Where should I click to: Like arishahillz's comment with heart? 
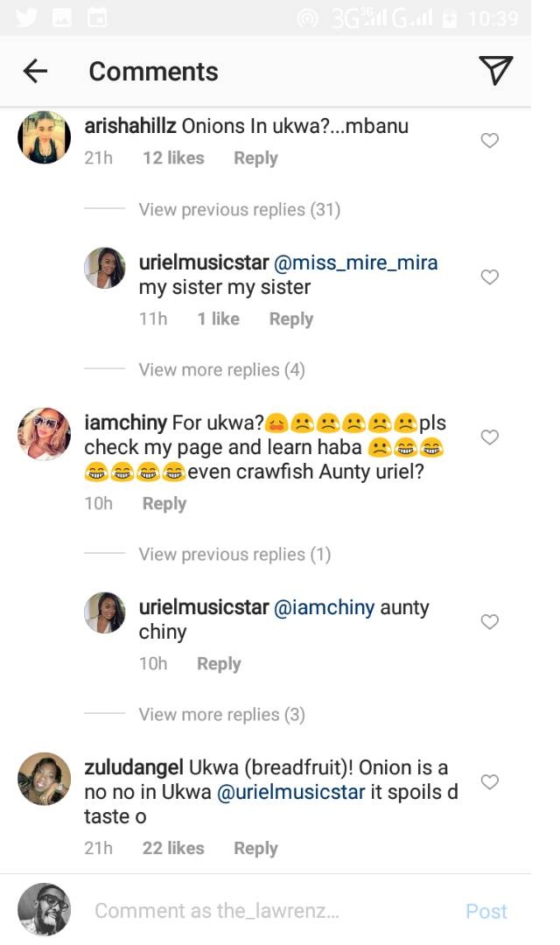tap(490, 140)
